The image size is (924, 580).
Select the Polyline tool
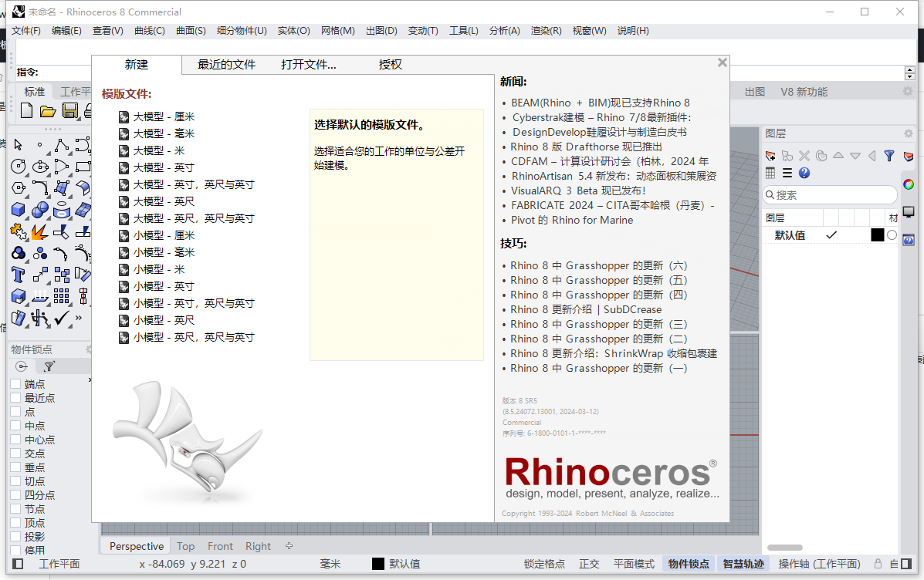[x=61, y=145]
